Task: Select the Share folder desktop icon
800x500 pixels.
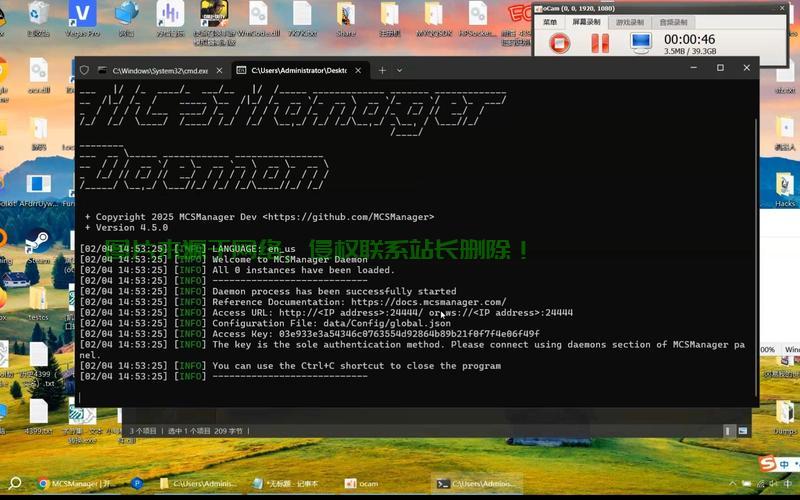Action: (346, 19)
